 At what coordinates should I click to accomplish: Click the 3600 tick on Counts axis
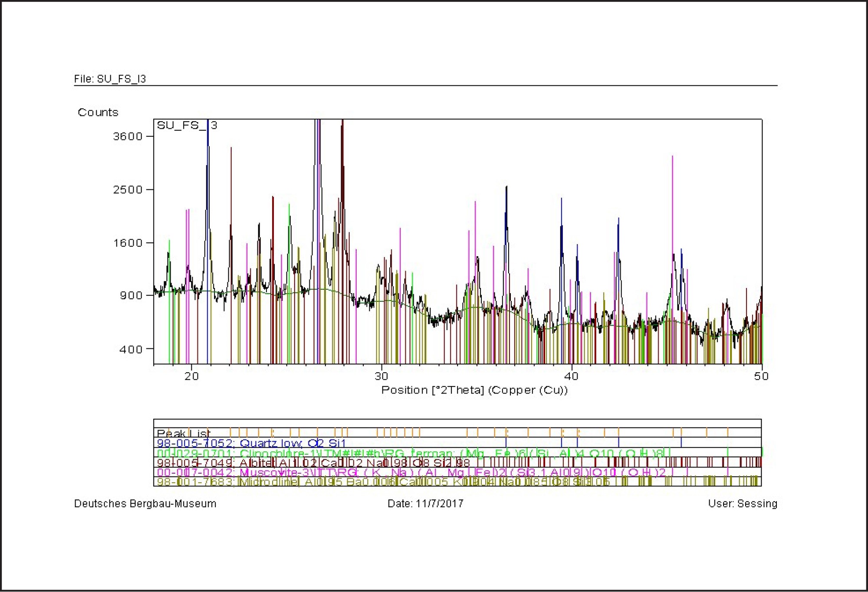128,136
